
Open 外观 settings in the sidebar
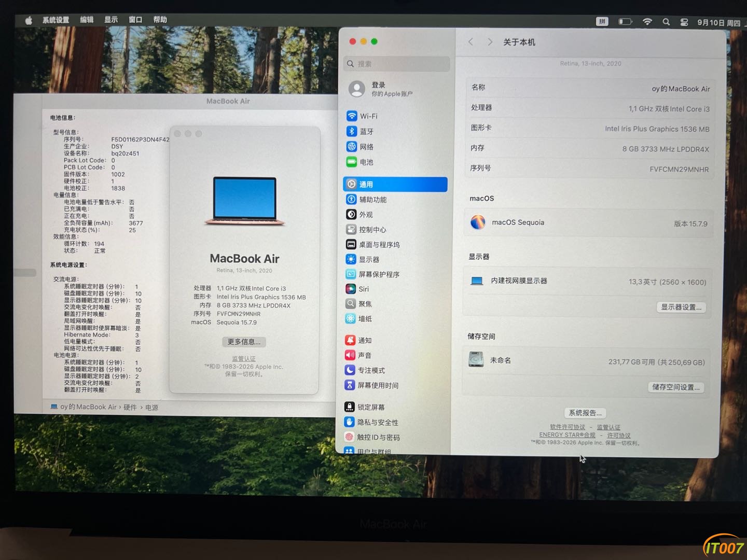(395, 215)
